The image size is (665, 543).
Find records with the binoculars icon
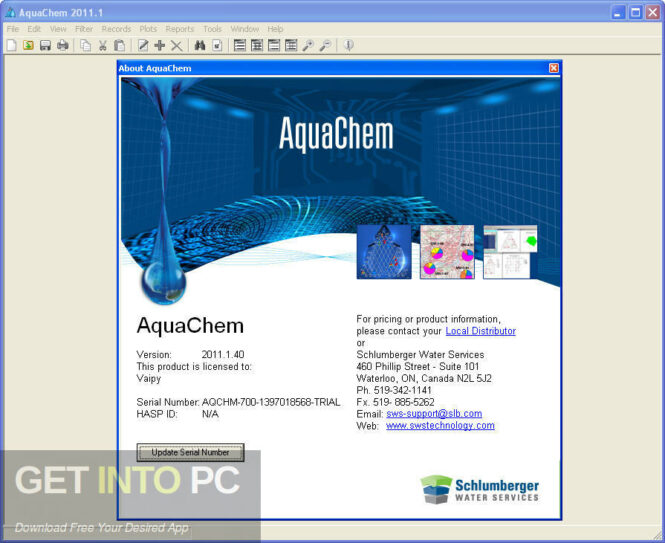200,45
